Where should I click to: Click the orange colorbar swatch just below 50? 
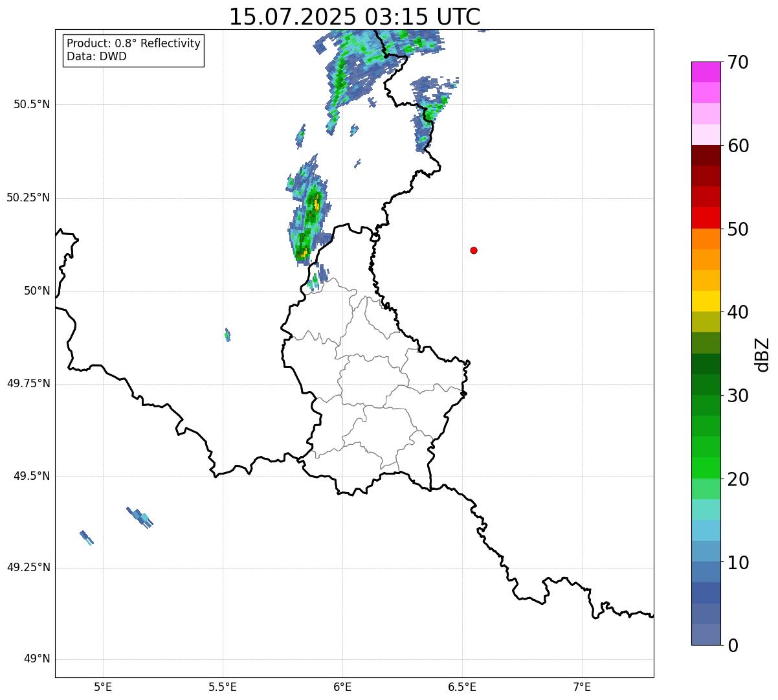pyautogui.click(x=706, y=239)
